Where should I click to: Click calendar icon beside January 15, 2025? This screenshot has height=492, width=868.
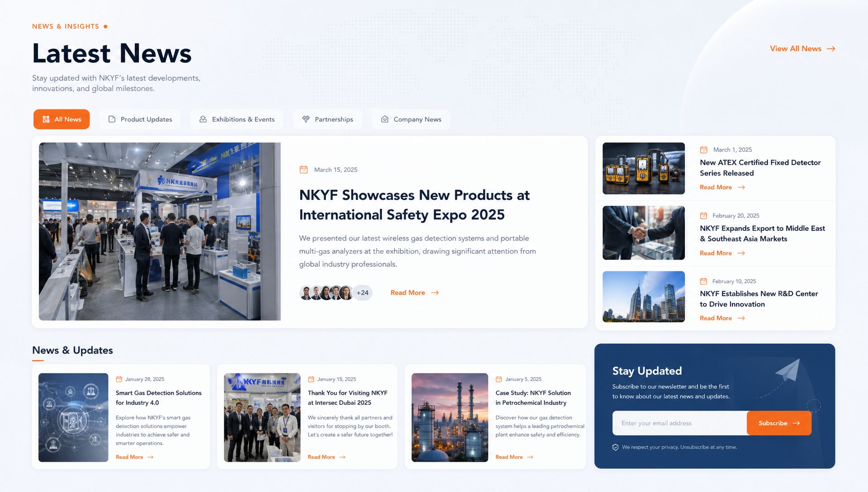(x=311, y=379)
